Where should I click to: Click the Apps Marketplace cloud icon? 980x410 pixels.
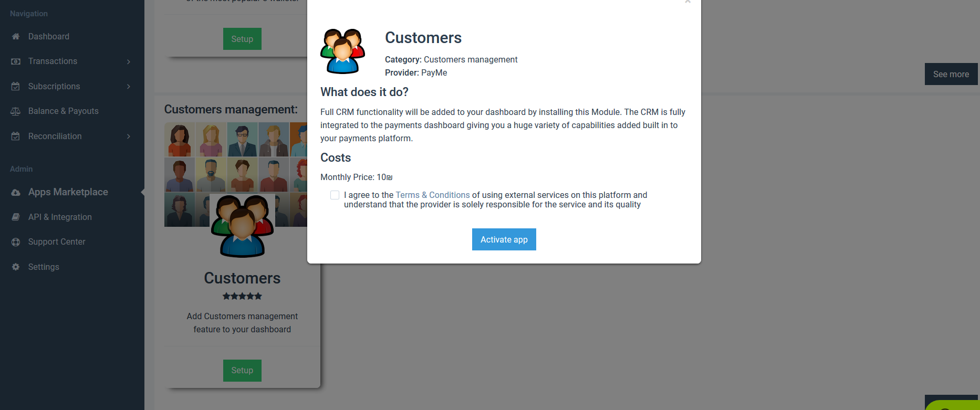click(16, 193)
